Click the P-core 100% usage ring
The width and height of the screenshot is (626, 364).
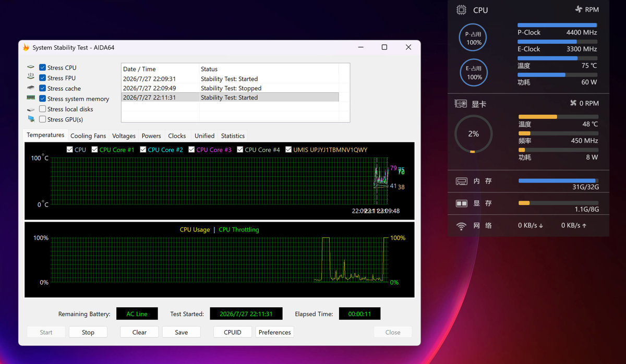pyautogui.click(x=474, y=38)
